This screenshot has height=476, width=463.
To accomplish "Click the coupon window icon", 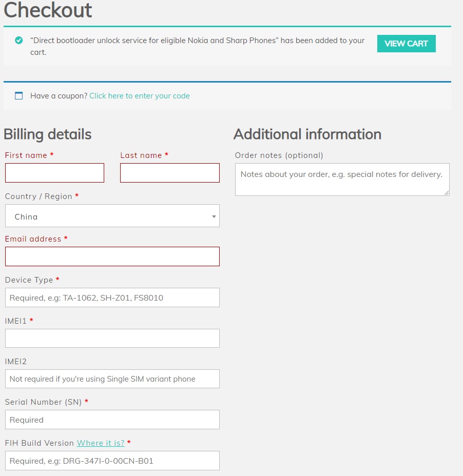I will point(19,95).
